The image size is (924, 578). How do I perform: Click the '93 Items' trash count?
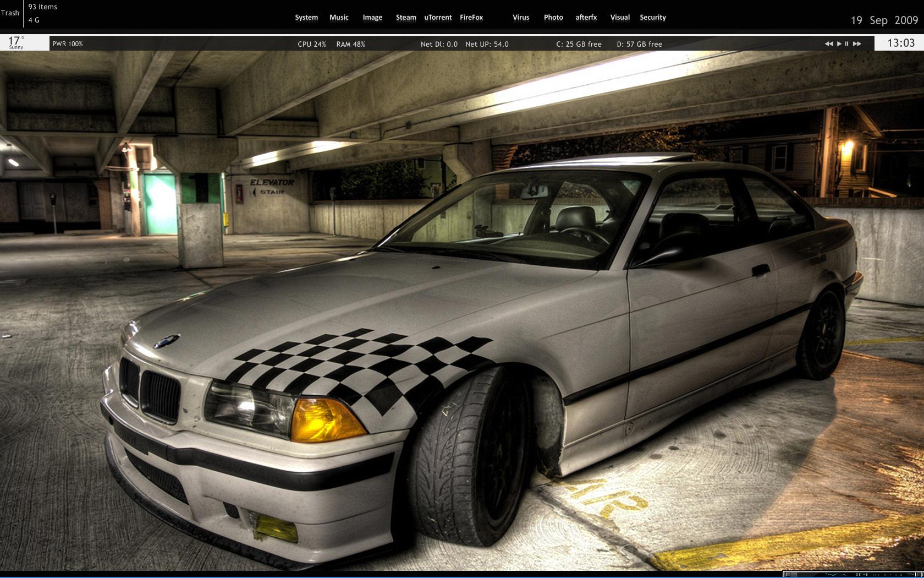coord(43,7)
